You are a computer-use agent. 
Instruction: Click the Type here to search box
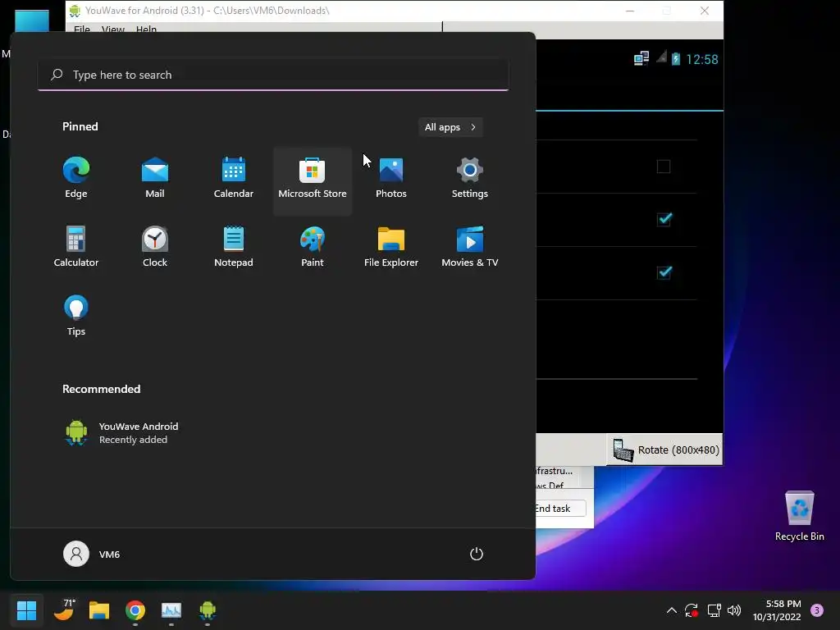pyautogui.click(x=273, y=75)
